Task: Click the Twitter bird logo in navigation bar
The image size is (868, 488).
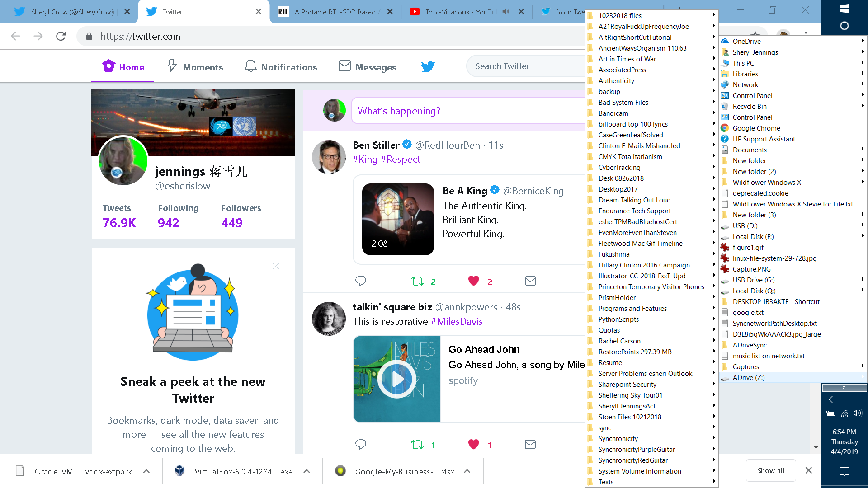Action: coord(428,67)
